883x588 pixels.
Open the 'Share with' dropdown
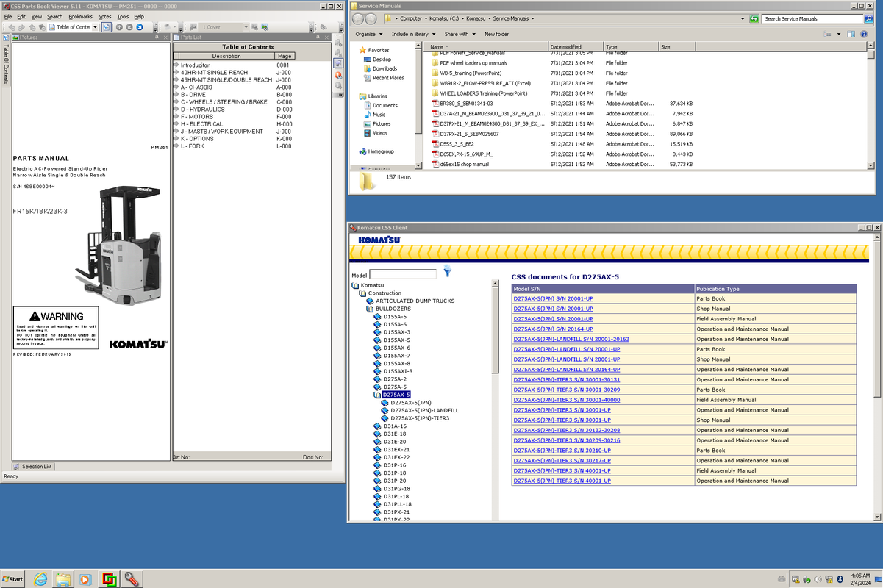click(459, 34)
